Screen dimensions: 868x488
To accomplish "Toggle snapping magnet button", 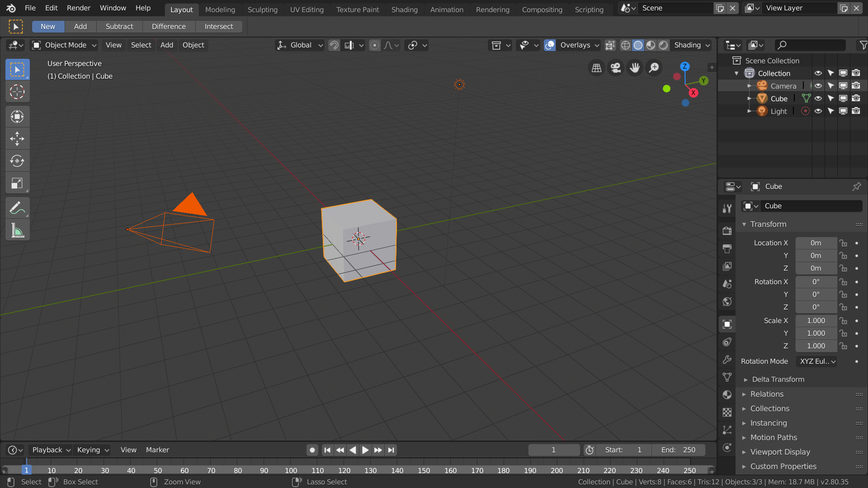I will [x=334, y=45].
